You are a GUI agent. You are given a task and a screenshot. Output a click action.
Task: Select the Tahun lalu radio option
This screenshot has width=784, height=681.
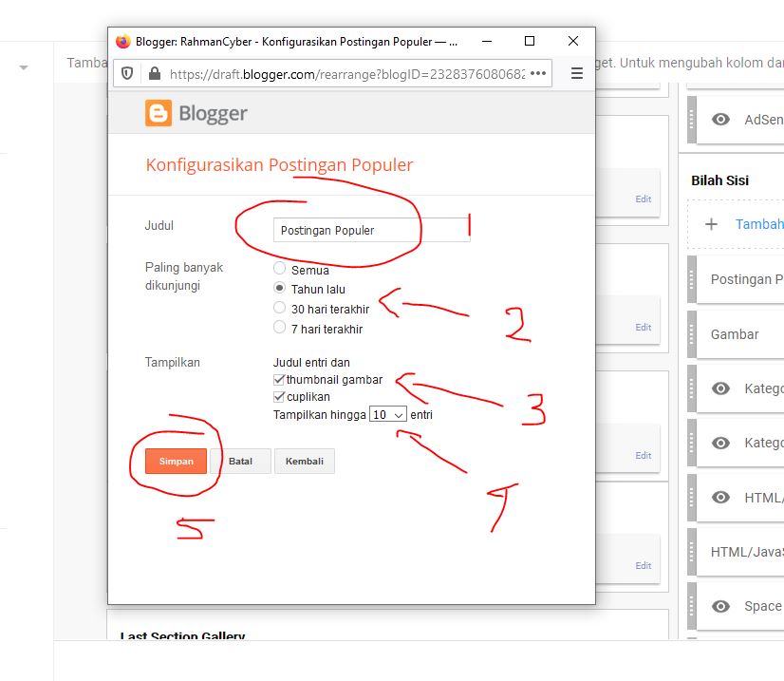click(x=279, y=288)
